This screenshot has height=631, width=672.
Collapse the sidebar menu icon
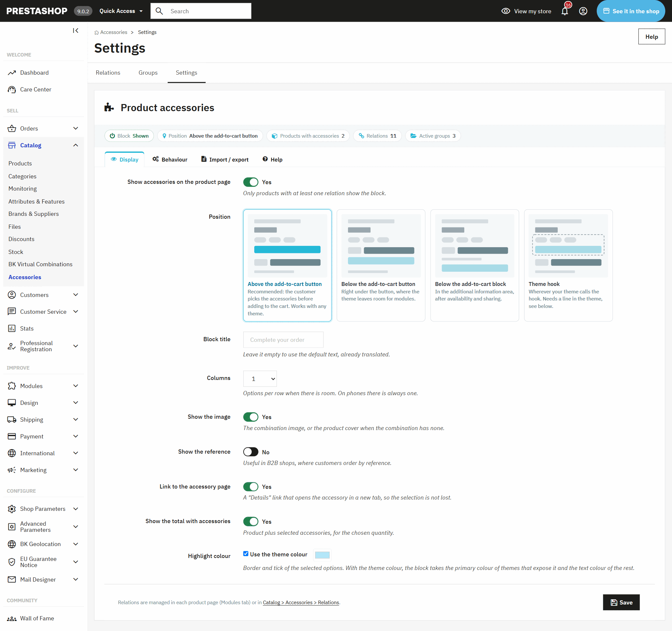click(76, 31)
